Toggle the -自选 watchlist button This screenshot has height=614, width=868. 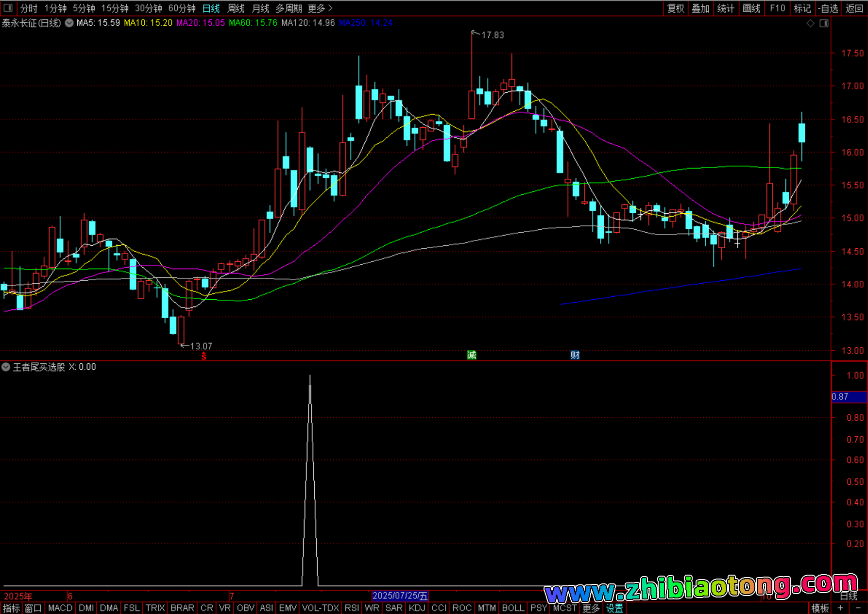click(x=828, y=8)
